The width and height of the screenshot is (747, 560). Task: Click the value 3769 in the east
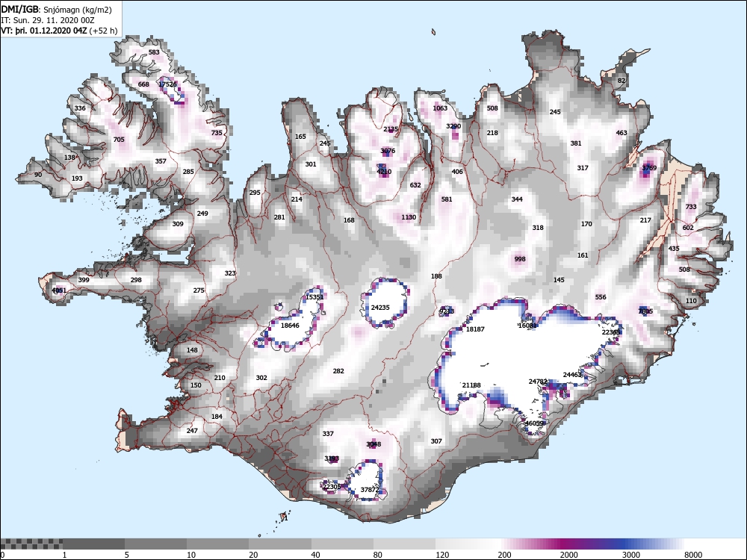(649, 167)
